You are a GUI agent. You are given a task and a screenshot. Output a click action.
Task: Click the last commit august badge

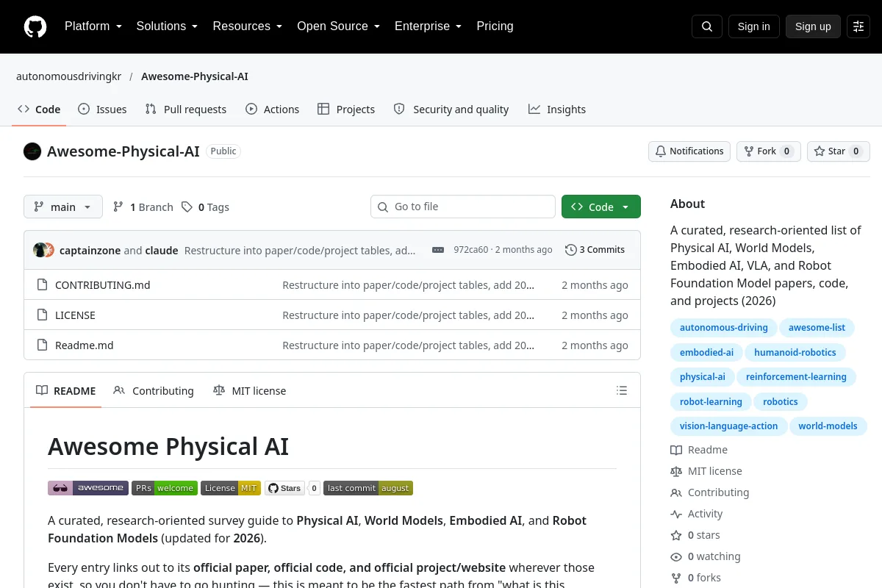[368, 488]
